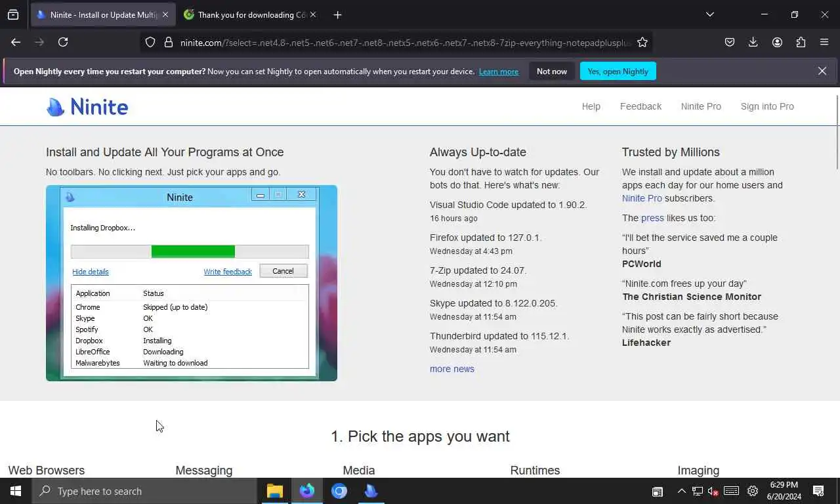Click the network tray icon
The width and height of the screenshot is (840, 504).
pyautogui.click(x=698, y=491)
